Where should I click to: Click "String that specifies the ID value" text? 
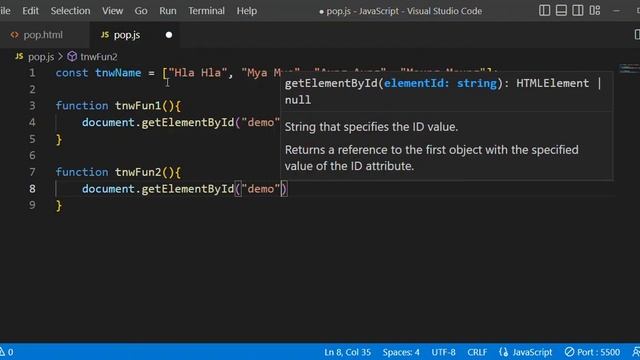371,127
